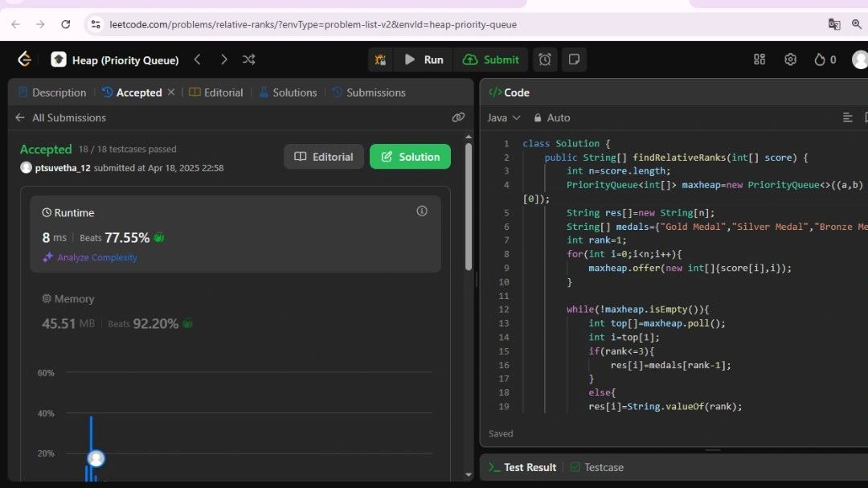Open the Testcase tab
The width and height of the screenshot is (868, 488).
pyautogui.click(x=596, y=468)
